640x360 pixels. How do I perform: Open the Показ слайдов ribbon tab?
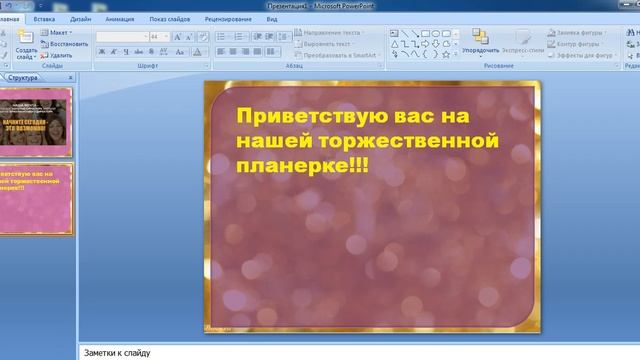coord(169,19)
